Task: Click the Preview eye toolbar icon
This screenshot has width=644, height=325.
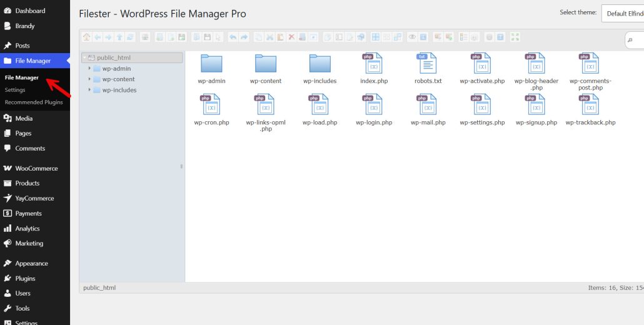Action: (x=412, y=37)
